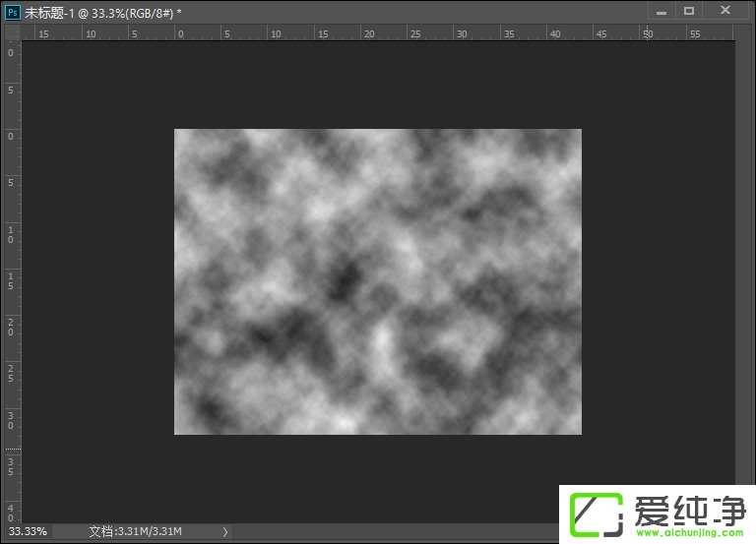This screenshot has height=544, width=756.
Task: Click the dark pasteboard above the canvas
Action: (377, 85)
